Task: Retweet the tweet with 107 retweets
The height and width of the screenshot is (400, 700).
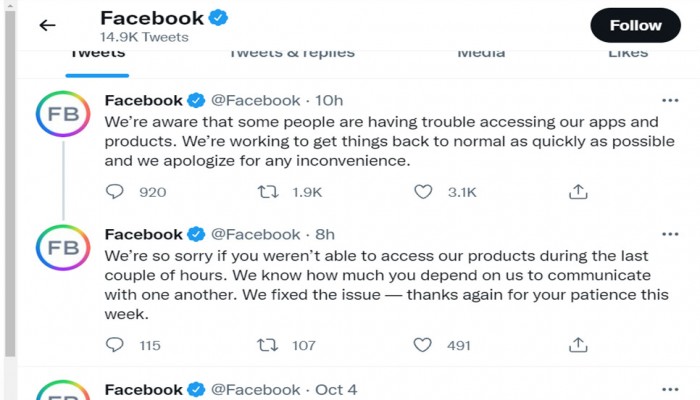Action: pyautogui.click(x=268, y=345)
